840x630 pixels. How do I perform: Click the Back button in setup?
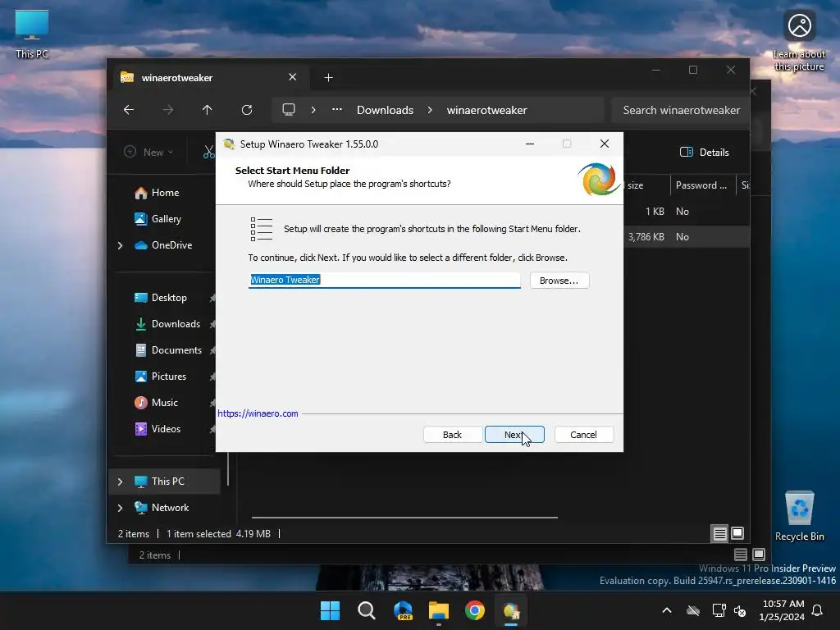[x=452, y=435]
